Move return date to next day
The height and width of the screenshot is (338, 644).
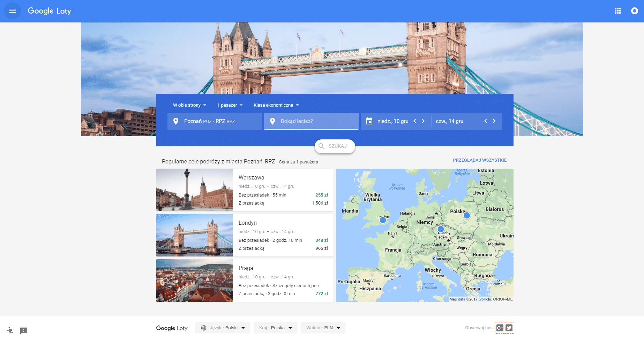[x=494, y=121]
